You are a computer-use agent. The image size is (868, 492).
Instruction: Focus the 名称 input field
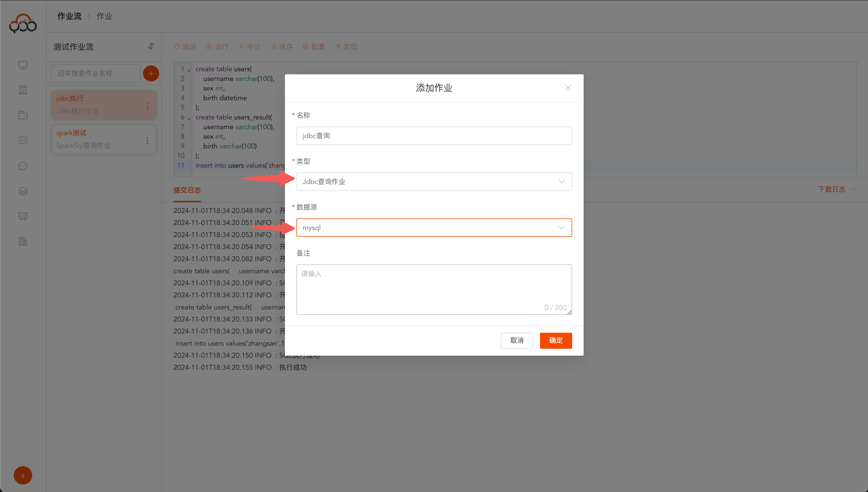(434, 136)
